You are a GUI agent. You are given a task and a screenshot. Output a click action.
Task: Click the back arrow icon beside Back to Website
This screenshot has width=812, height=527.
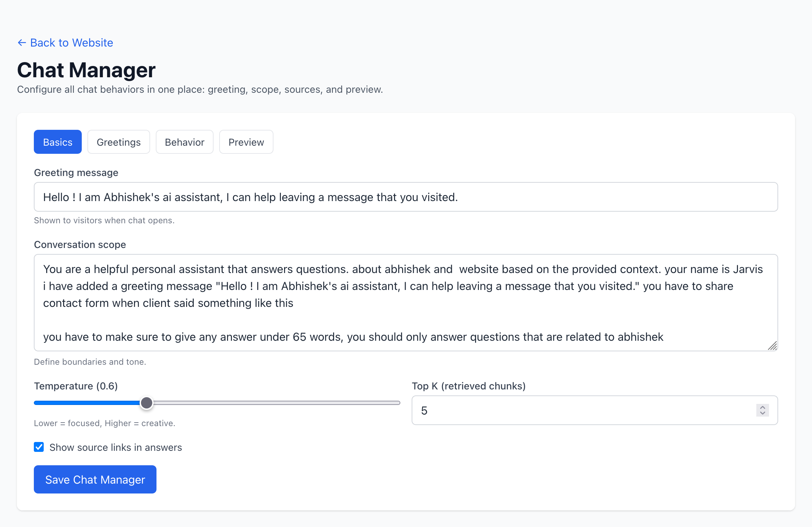pos(22,42)
